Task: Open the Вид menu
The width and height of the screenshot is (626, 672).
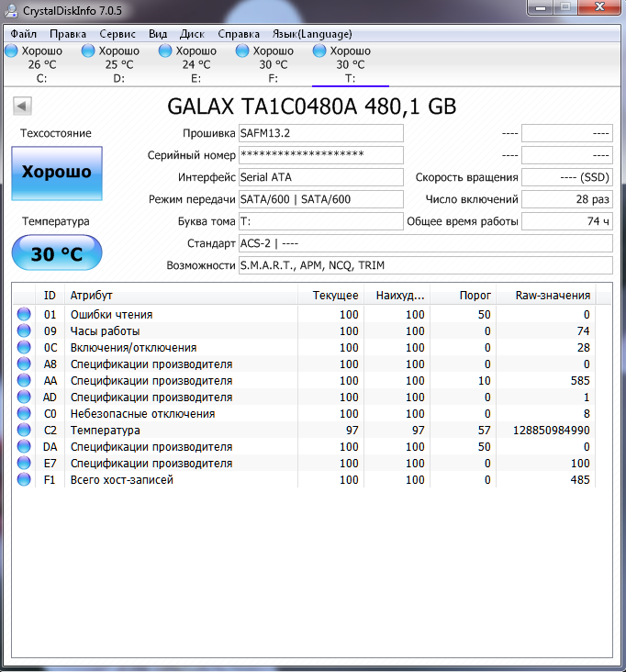Action: click(x=158, y=34)
